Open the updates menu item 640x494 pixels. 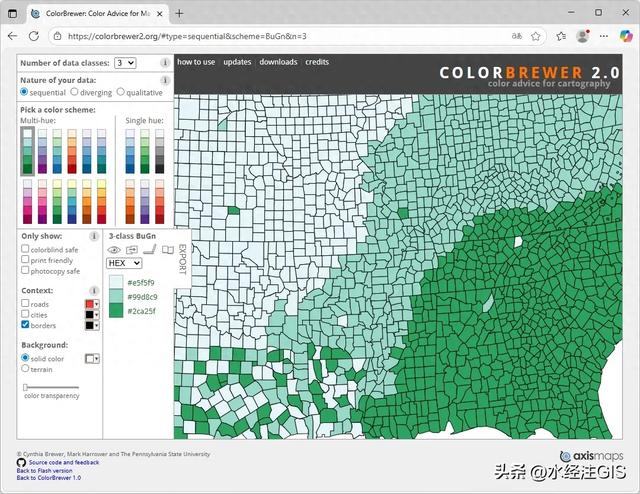tap(237, 62)
